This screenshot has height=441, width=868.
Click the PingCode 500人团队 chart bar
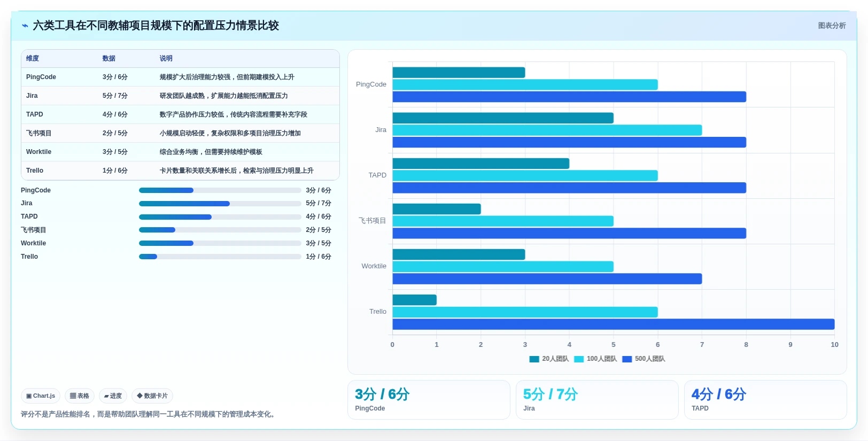click(569, 97)
